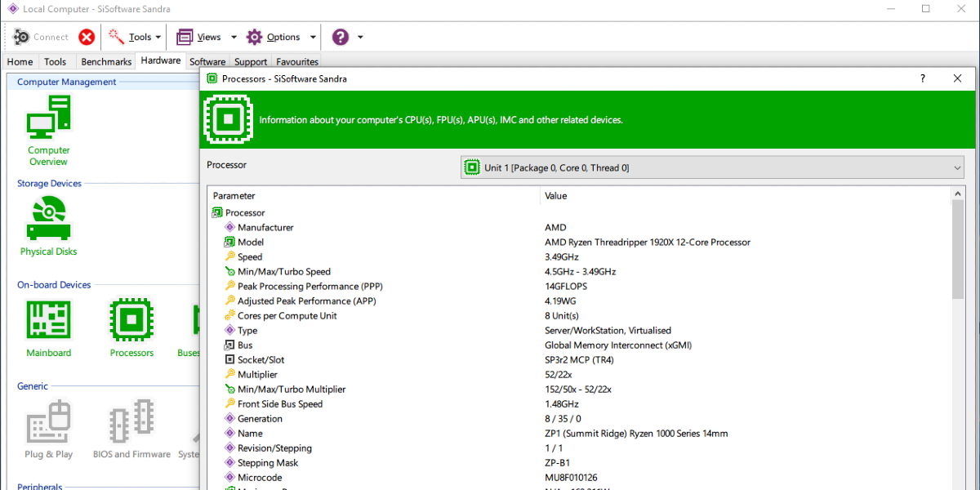Screen dimensions: 980x490
Task: Select Adjusted Peak Performance (APP) row
Action: [x=580, y=301]
